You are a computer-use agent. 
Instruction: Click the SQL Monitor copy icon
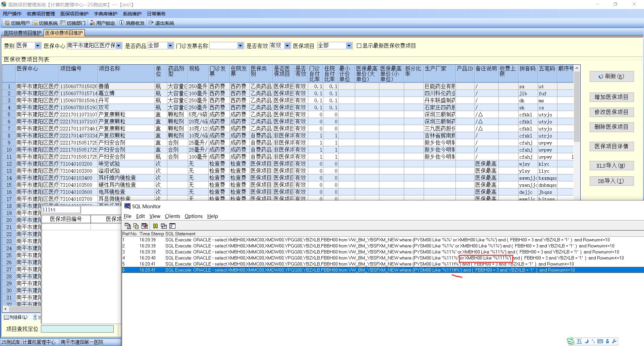coord(136,226)
